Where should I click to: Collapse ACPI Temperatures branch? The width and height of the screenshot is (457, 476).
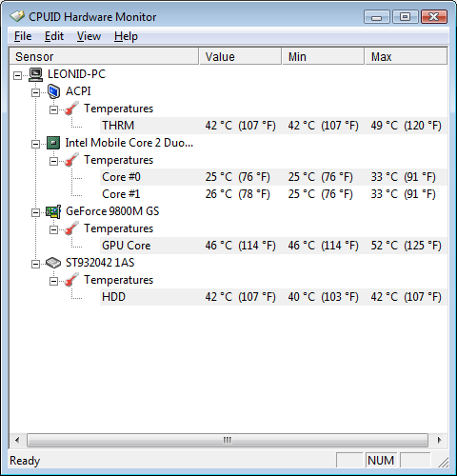[x=53, y=109]
